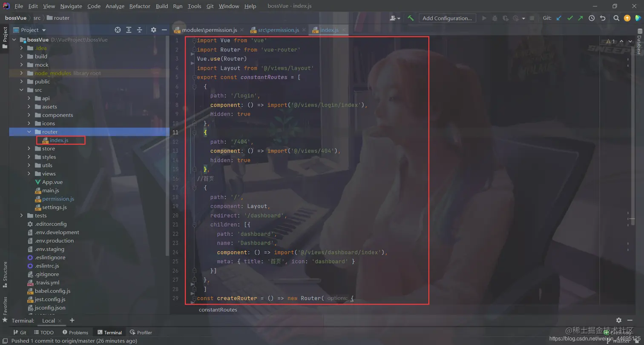Open the user account icon dropdown

pos(395,18)
